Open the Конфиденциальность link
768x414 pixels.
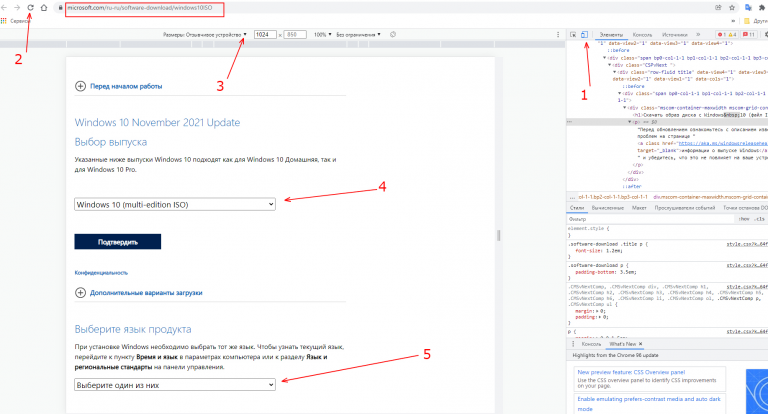point(102,272)
